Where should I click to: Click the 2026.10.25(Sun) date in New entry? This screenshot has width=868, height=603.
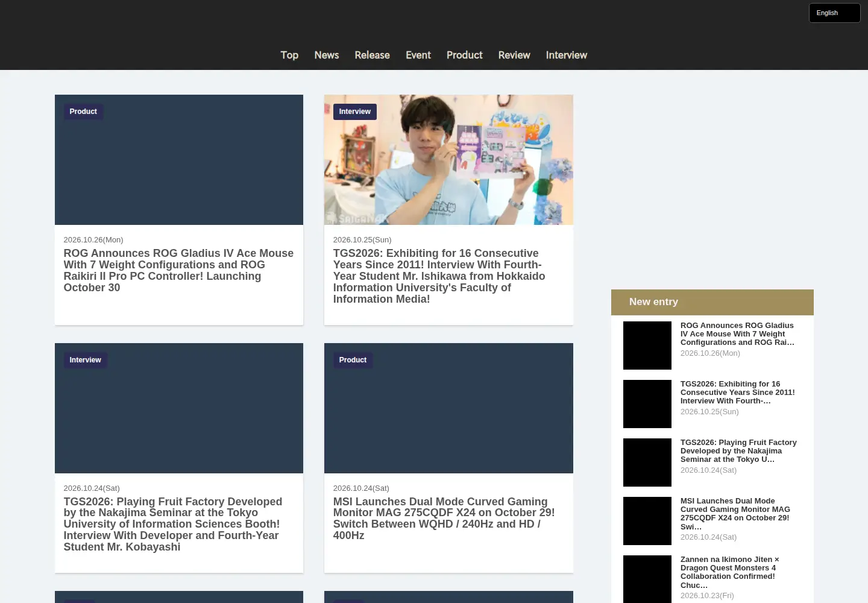[709, 412]
